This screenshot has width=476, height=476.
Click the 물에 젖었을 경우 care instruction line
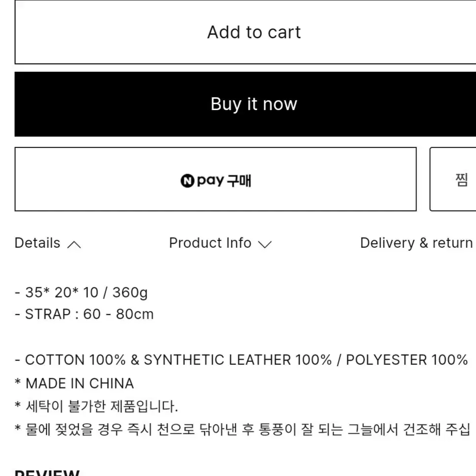[242, 429]
